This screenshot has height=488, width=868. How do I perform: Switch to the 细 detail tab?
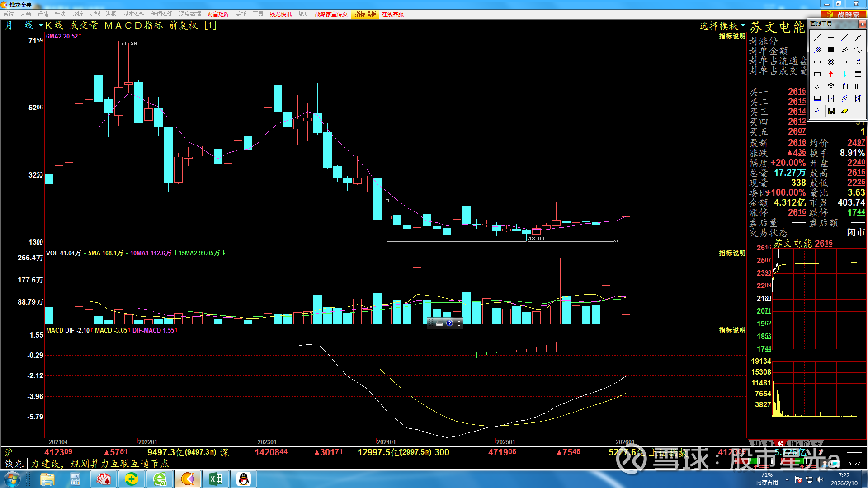(x=756, y=443)
